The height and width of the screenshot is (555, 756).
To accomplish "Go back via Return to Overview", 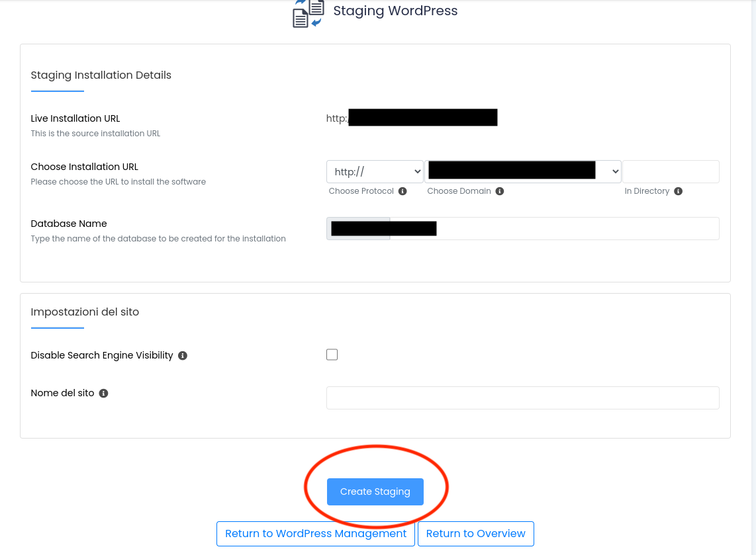I will [x=475, y=534].
